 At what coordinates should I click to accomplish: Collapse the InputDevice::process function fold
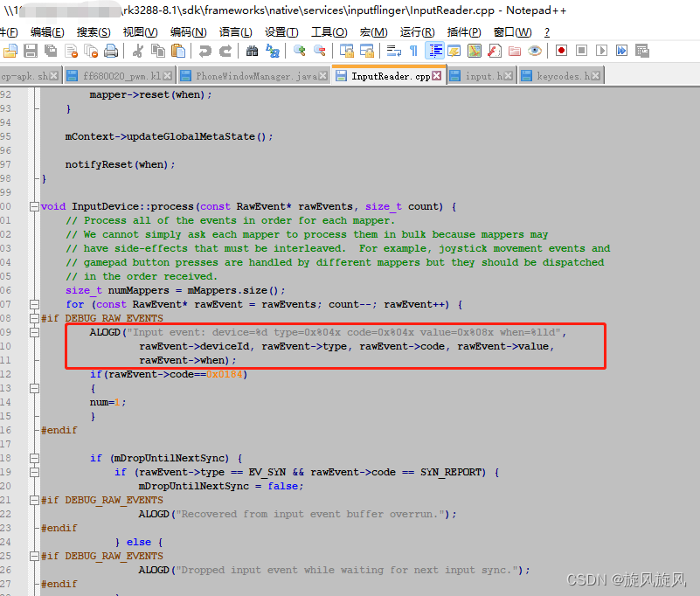[x=32, y=206]
